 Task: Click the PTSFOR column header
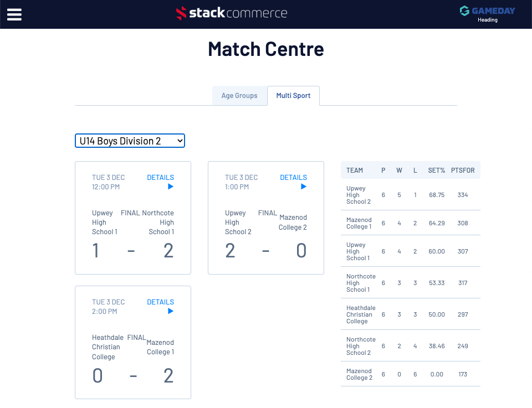[x=463, y=171]
